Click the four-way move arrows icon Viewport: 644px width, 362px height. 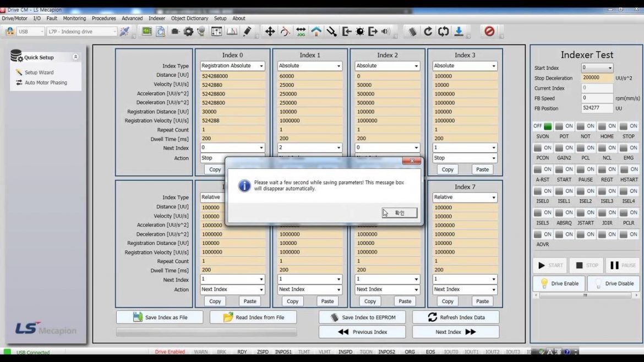pos(270,31)
